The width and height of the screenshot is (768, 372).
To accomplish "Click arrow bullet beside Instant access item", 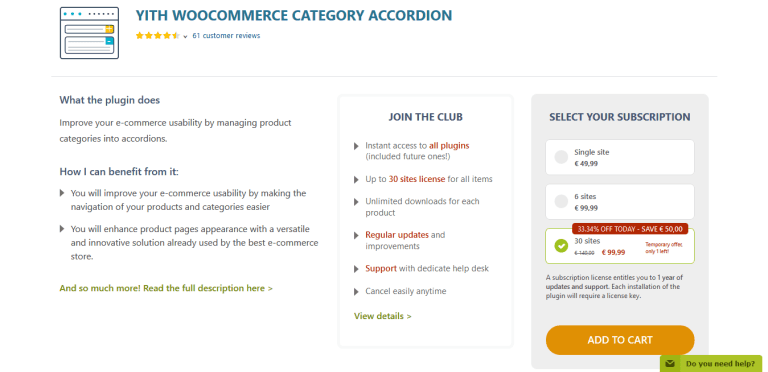I will pos(356,146).
